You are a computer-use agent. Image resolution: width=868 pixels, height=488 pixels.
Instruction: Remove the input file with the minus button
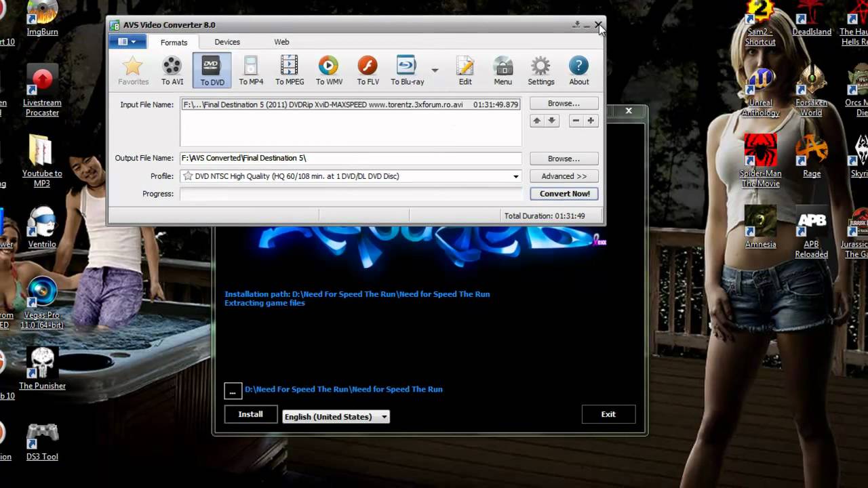click(x=576, y=121)
